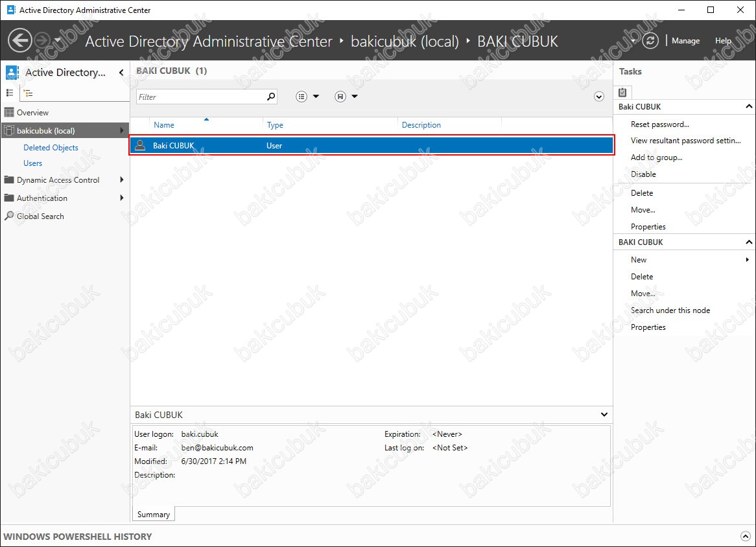Select Overview in the navigation pane
Viewport: 756px width, 547px height.
coord(32,112)
